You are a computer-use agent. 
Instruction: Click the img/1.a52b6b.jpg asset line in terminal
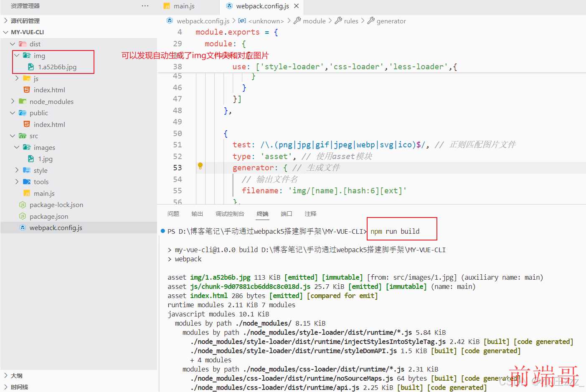[x=355, y=277]
